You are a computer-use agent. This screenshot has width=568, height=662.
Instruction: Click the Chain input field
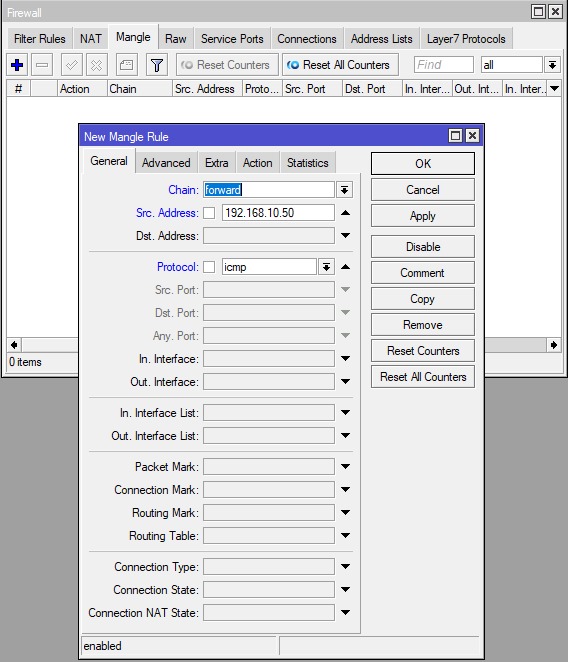[x=269, y=190]
